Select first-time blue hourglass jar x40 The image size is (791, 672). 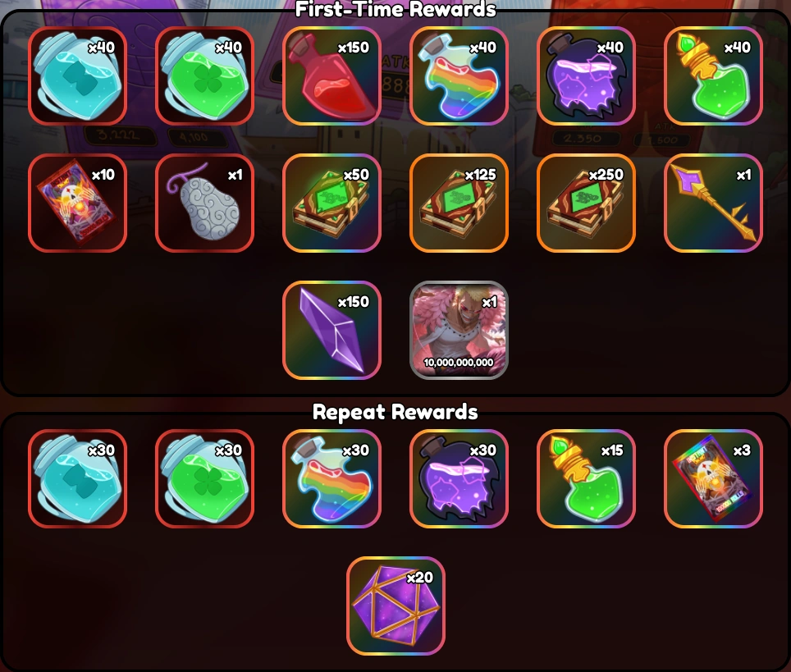[x=78, y=75]
